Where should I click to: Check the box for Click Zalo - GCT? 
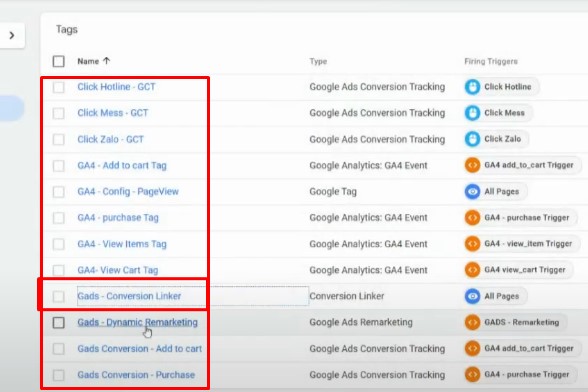point(58,140)
